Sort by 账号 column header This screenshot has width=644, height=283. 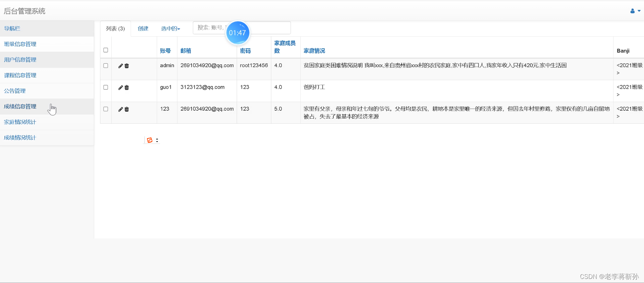(165, 51)
